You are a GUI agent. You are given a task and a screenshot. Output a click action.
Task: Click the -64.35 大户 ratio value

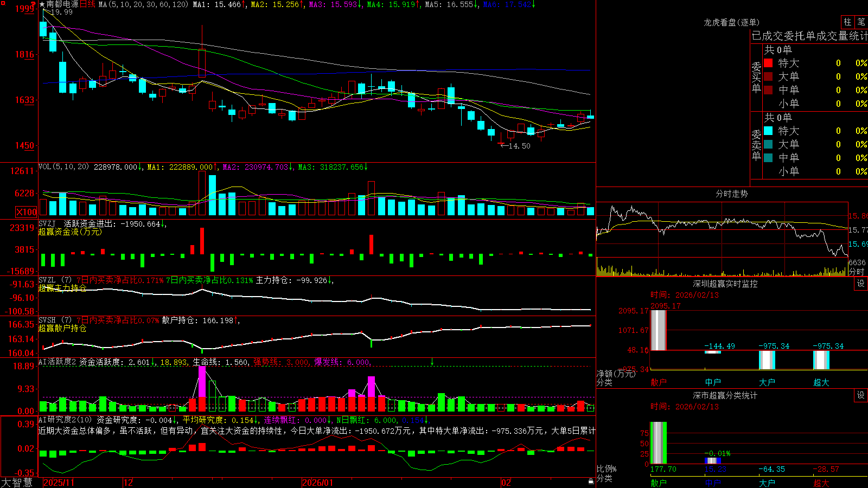[x=771, y=469]
